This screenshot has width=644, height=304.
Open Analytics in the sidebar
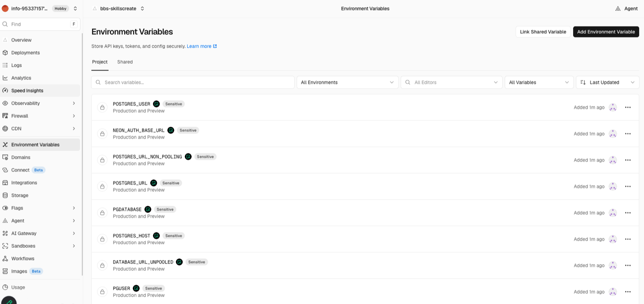(x=40, y=78)
